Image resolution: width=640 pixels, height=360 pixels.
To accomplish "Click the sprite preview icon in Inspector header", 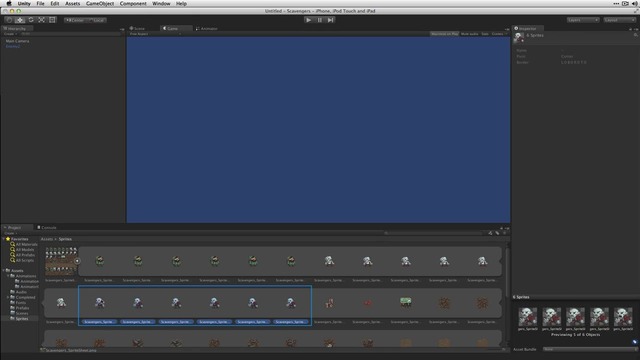I will coord(519,38).
